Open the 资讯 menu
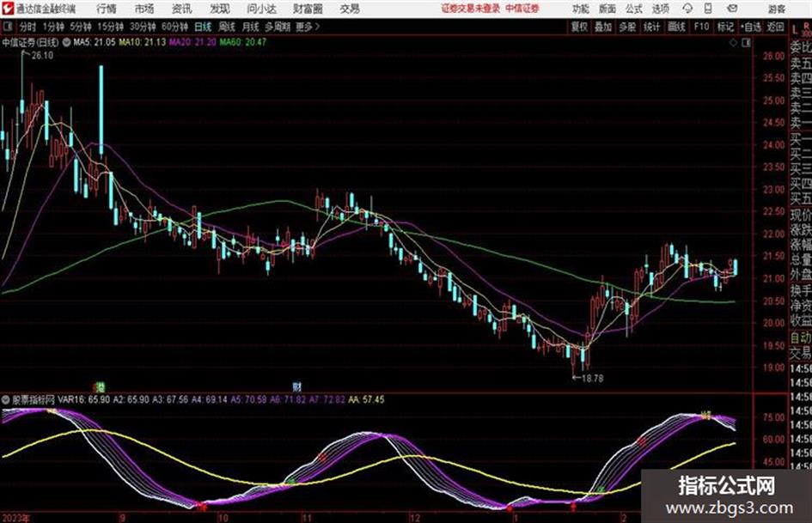 pos(182,9)
